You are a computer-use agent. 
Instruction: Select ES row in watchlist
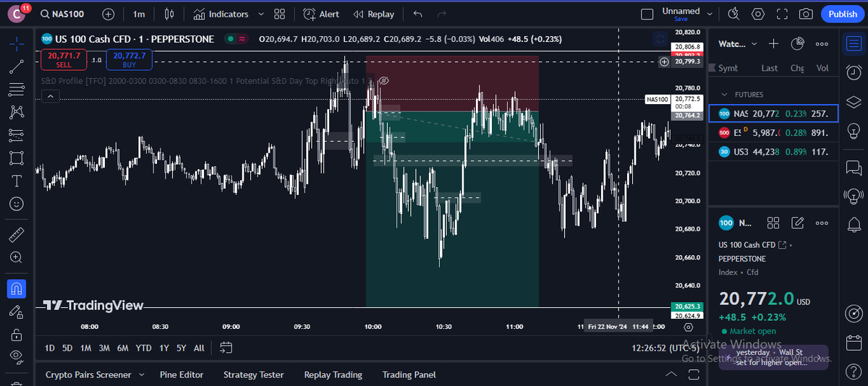pyautogui.click(x=773, y=132)
